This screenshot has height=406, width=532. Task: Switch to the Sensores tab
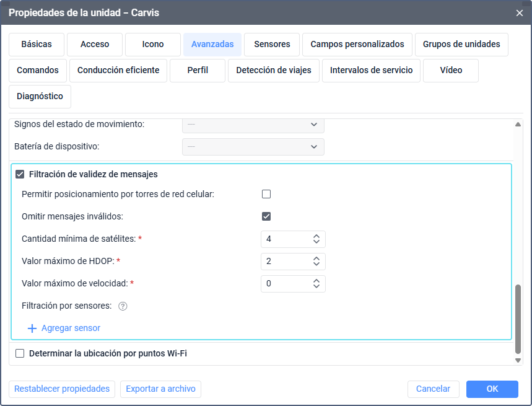pyautogui.click(x=272, y=45)
